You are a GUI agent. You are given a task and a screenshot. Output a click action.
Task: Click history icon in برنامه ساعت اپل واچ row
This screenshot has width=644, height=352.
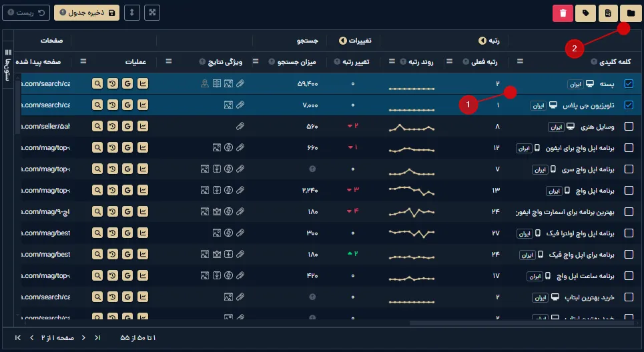tap(112, 276)
